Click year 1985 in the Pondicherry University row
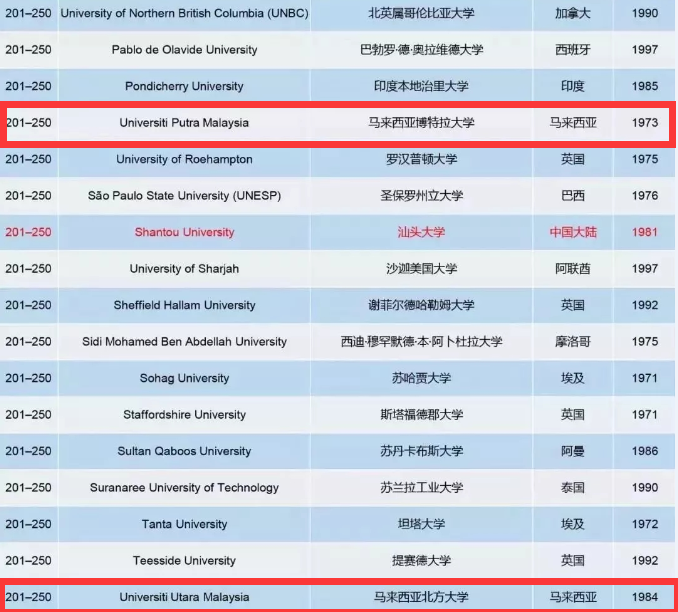 pos(645,86)
